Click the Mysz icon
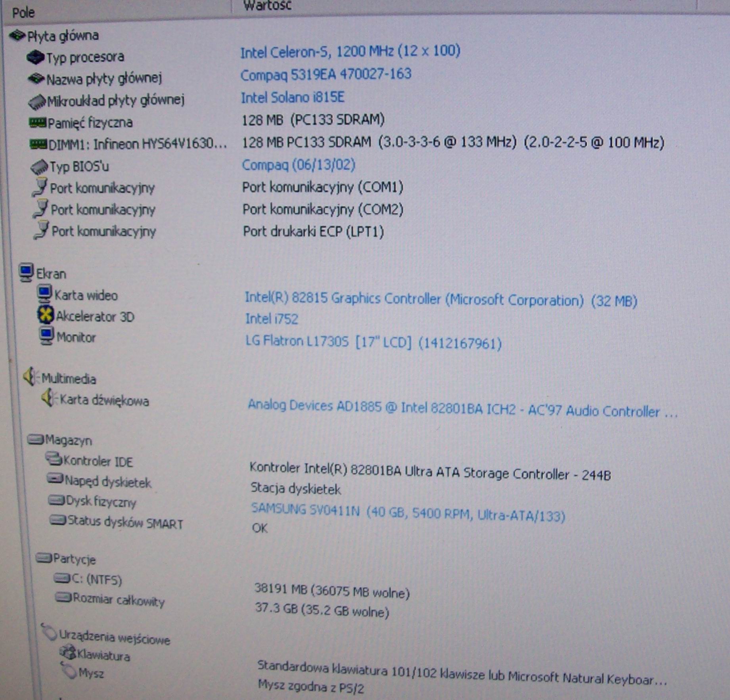Screen dimensions: 730x700 69,670
